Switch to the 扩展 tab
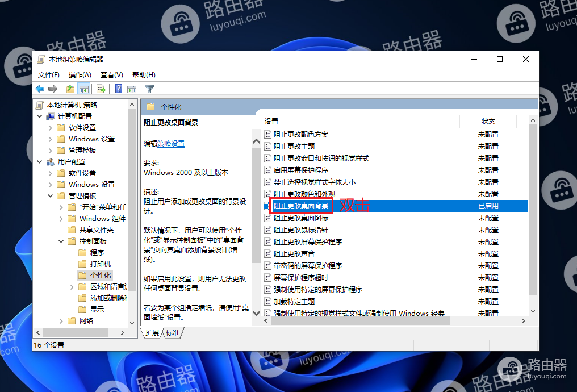The width and height of the screenshot is (577, 392). [152, 333]
